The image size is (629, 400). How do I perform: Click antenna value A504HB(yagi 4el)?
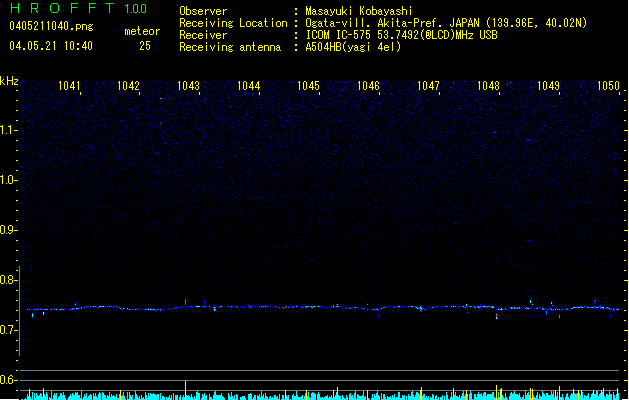[x=353, y=47]
